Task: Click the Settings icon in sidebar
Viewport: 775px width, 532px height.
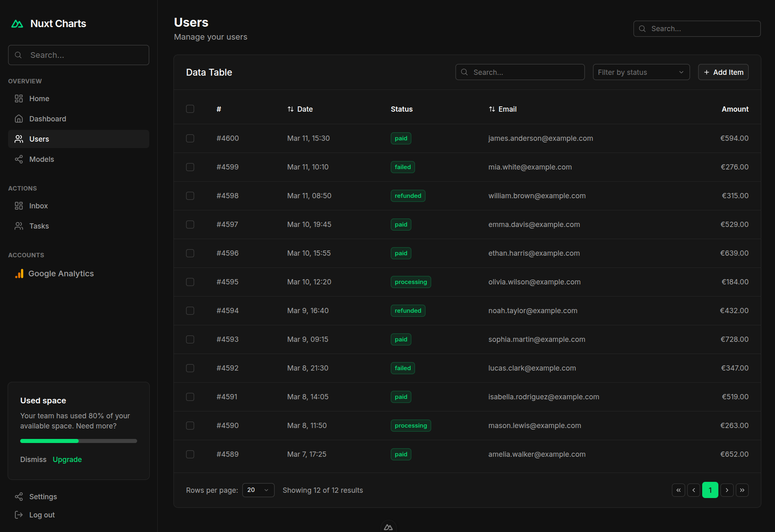Action: [x=19, y=496]
